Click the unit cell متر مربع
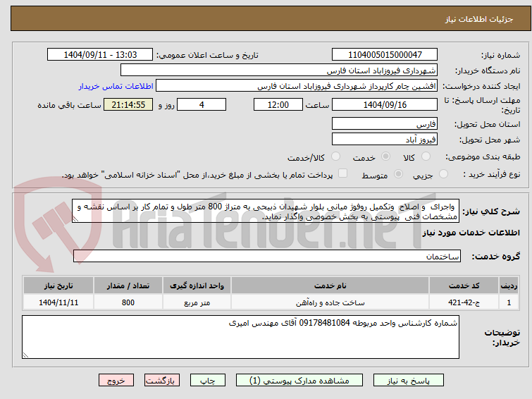The image size is (532, 399). point(197,302)
